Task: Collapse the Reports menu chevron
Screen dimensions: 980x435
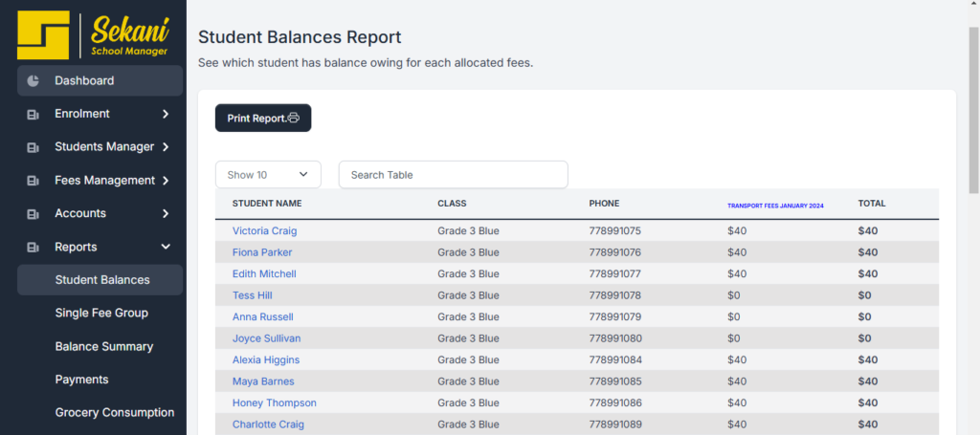Action: 166,247
